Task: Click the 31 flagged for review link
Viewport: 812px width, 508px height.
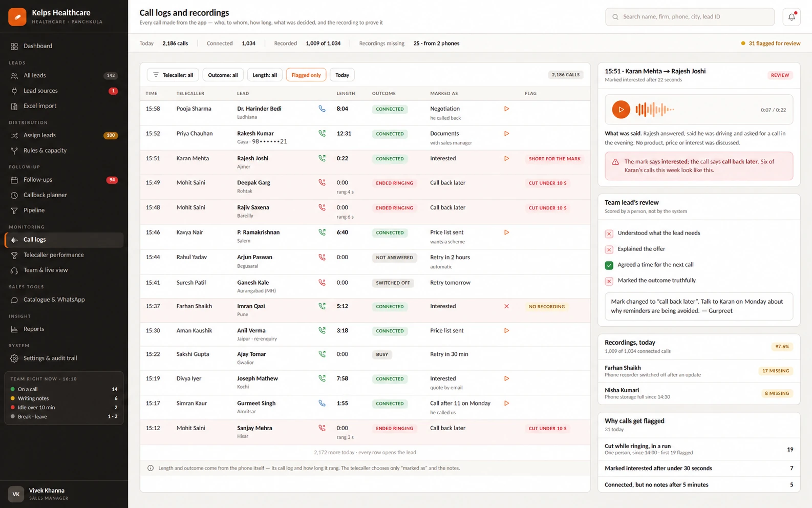Action: pyautogui.click(x=771, y=44)
